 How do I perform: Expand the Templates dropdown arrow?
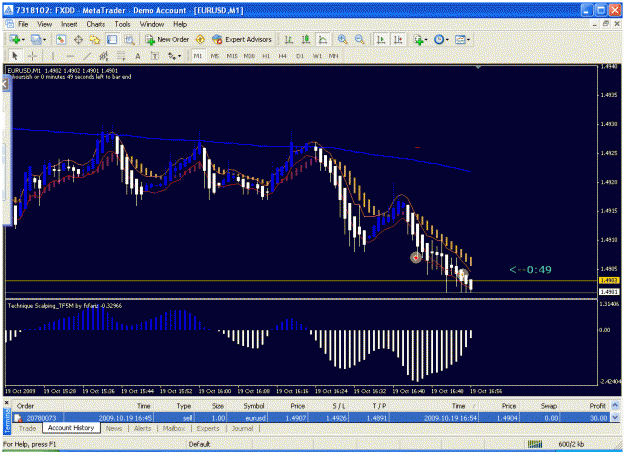pyautogui.click(x=468, y=39)
